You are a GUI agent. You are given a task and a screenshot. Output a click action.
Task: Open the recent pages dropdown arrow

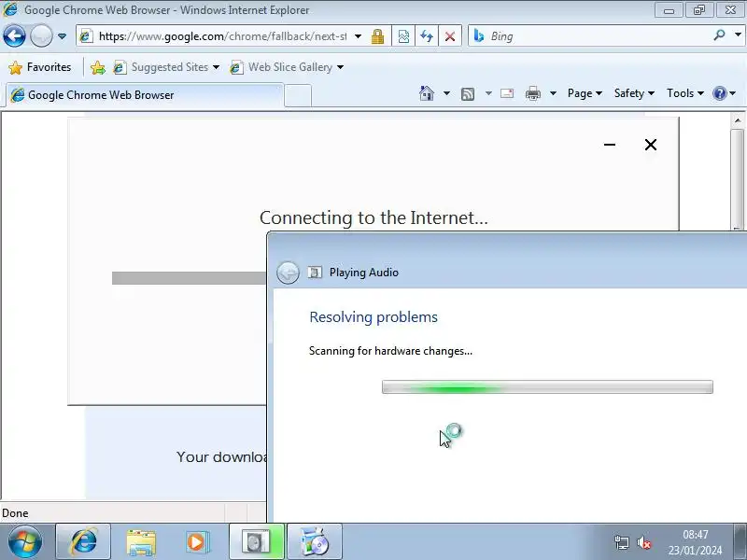[62, 36]
